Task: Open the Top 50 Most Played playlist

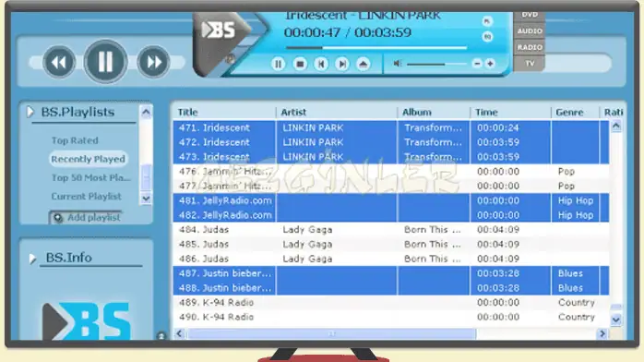Action: point(90,178)
